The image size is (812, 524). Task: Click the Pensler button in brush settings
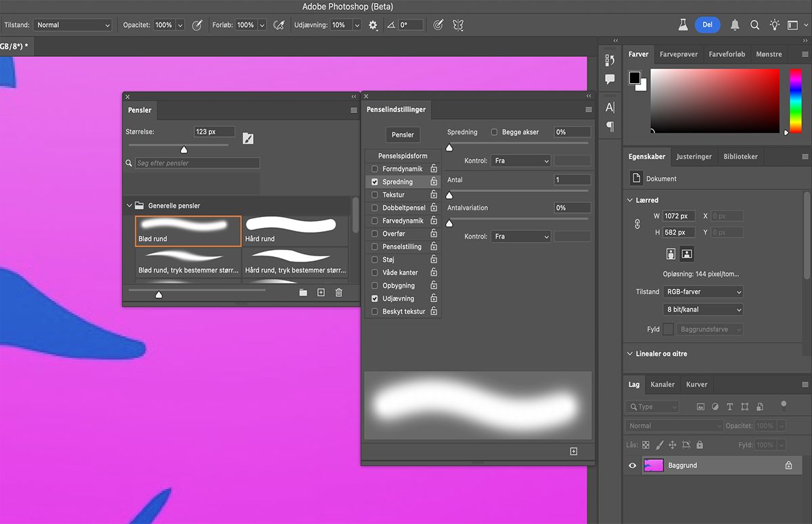click(x=403, y=135)
